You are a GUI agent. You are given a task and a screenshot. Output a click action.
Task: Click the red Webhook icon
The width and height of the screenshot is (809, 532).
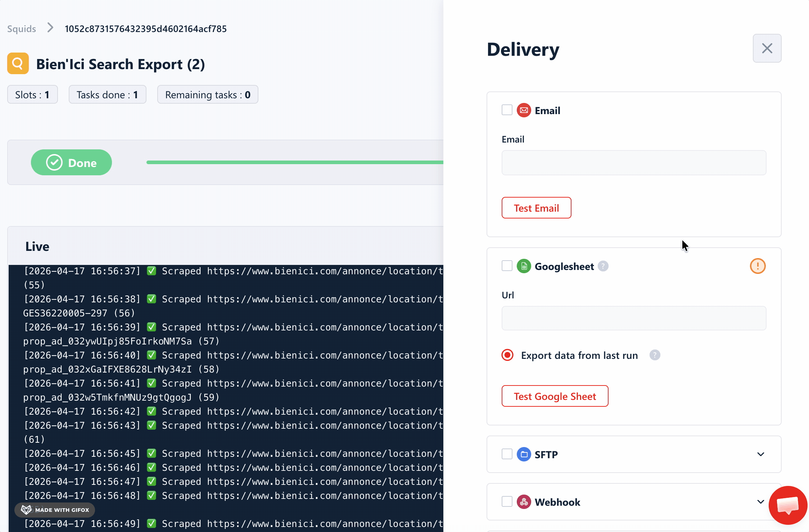coord(524,502)
